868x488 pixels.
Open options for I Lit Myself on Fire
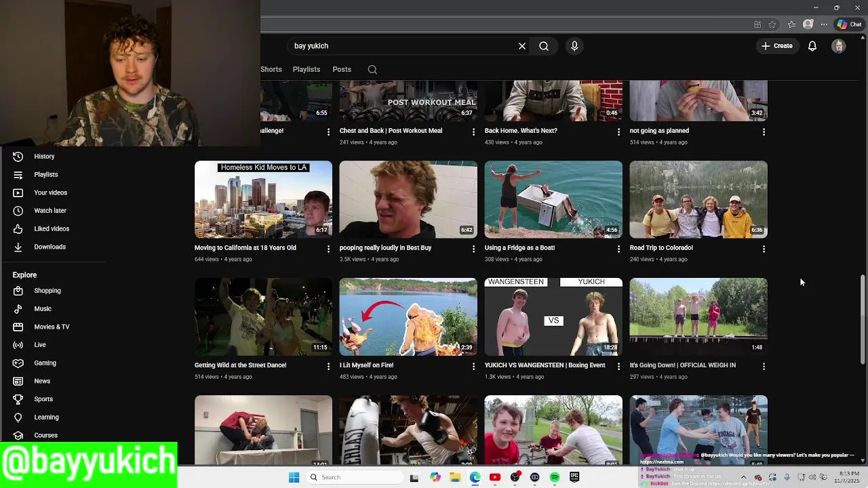coord(473,366)
